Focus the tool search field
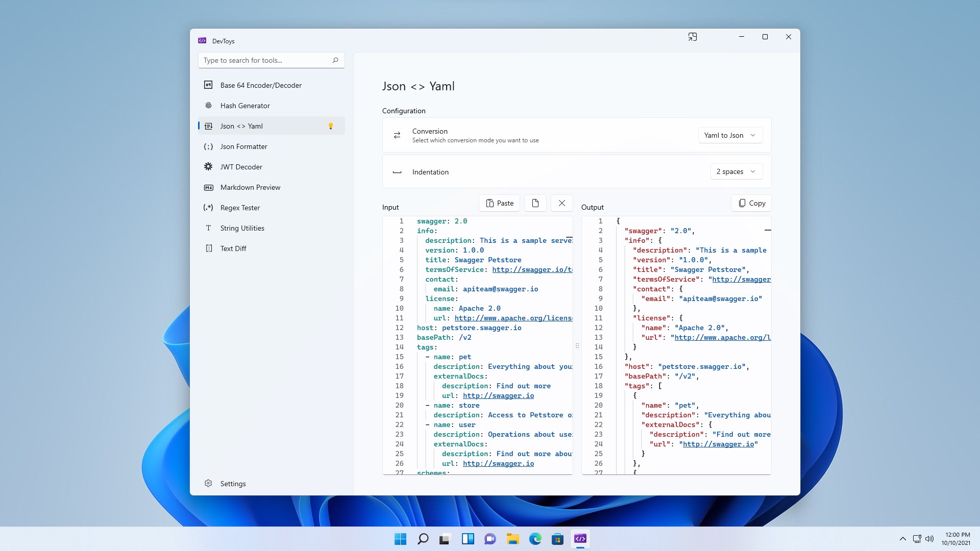 [x=271, y=60]
